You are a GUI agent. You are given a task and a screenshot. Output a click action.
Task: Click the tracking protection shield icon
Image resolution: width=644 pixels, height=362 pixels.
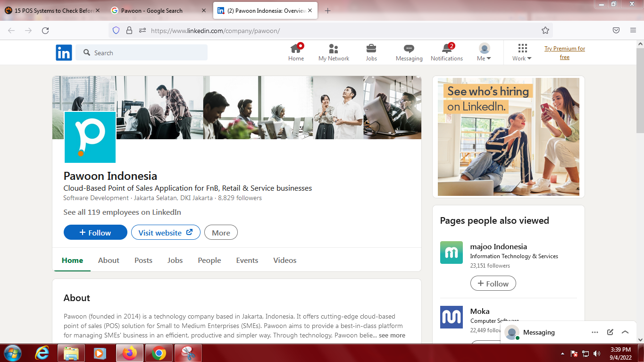tap(116, 30)
